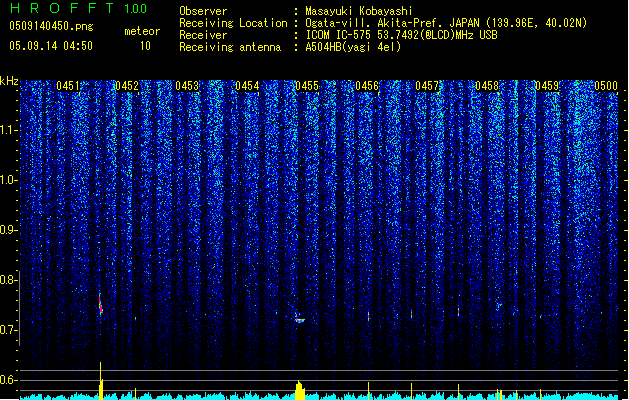Click the Receiver field label
Image resolution: width=629 pixels, height=400 pixels.
tap(203, 35)
